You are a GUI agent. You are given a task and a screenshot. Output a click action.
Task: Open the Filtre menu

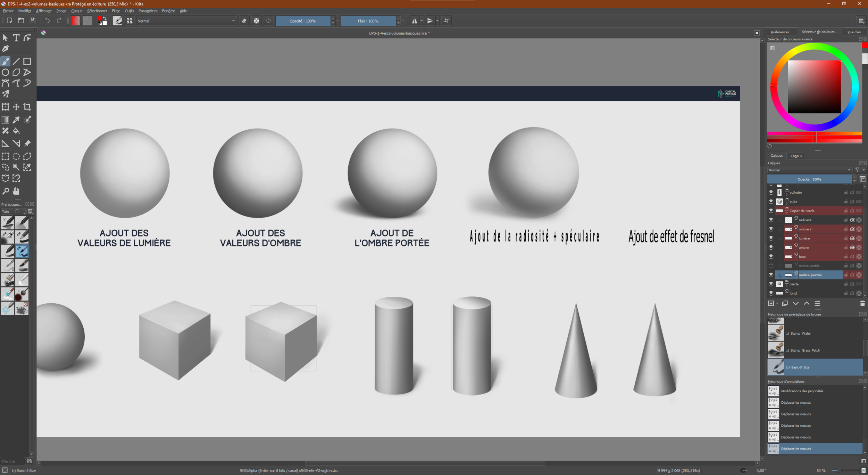coord(116,11)
